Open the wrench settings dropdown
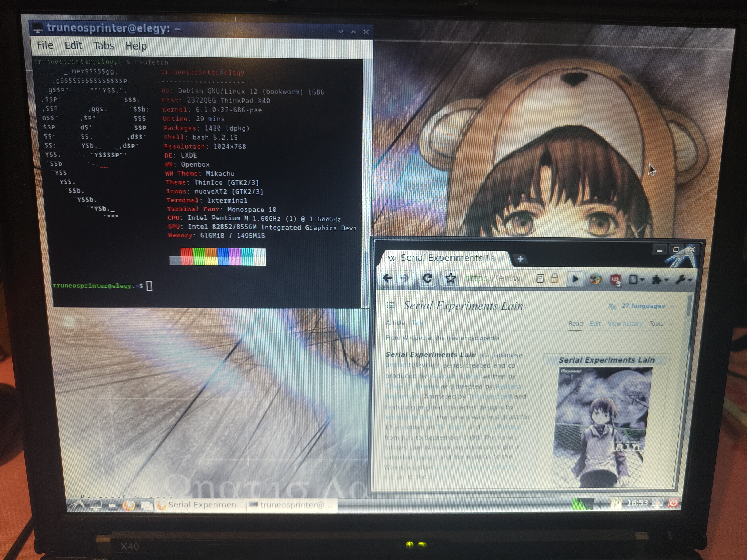Image resolution: width=747 pixels, height=560 pixels. 684,280
